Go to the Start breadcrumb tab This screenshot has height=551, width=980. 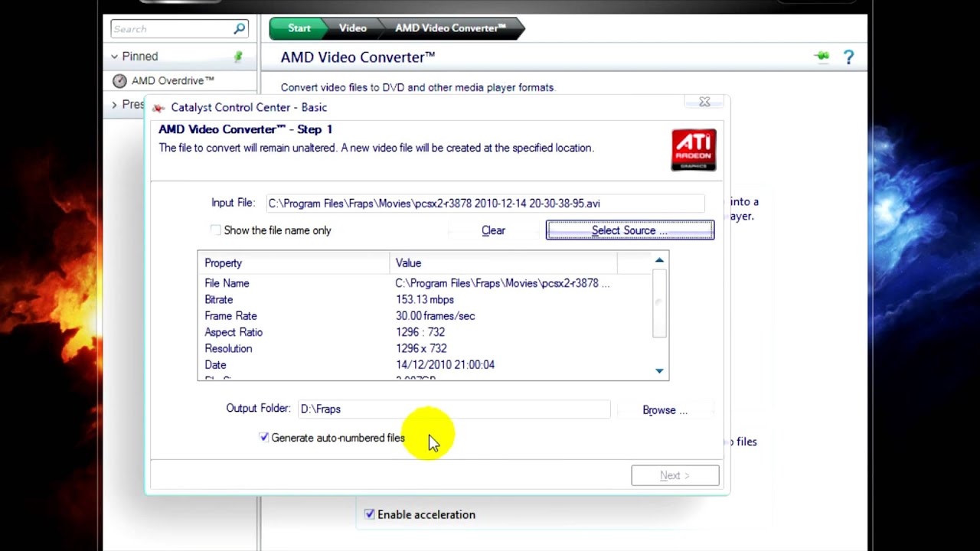click(299, 28)
